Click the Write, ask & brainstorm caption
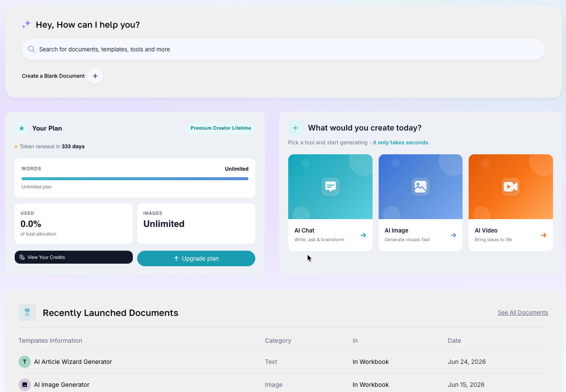This screenshot has width=566, height=392. click(x=319, y=239)
